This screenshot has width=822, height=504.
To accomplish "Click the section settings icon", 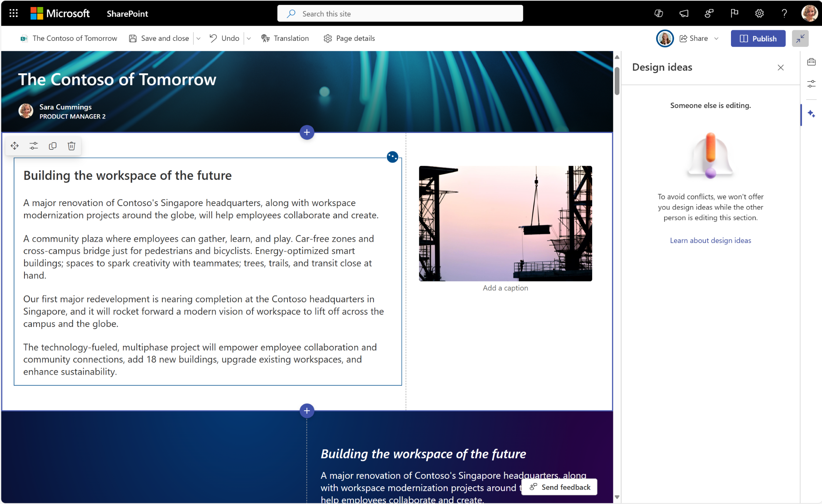I will point(33,146).
